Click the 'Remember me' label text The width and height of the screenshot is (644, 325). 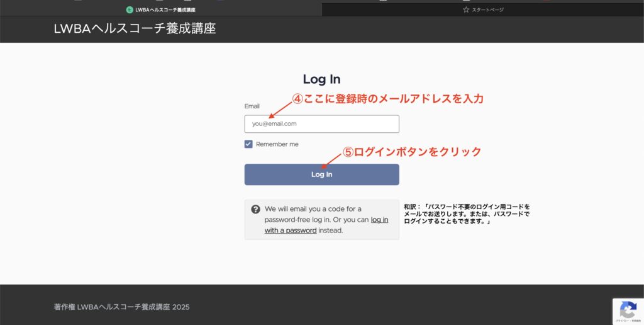pyautogui.click(x=277, y=144)
